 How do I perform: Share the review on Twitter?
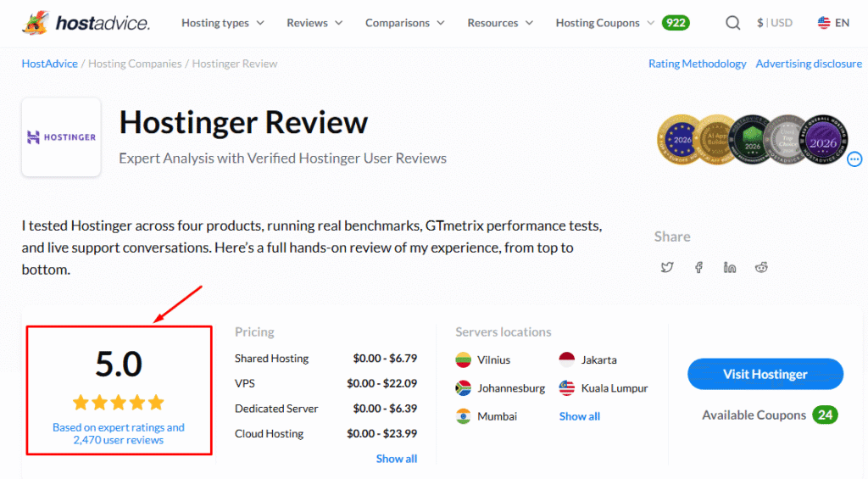(x=667, y=267)
